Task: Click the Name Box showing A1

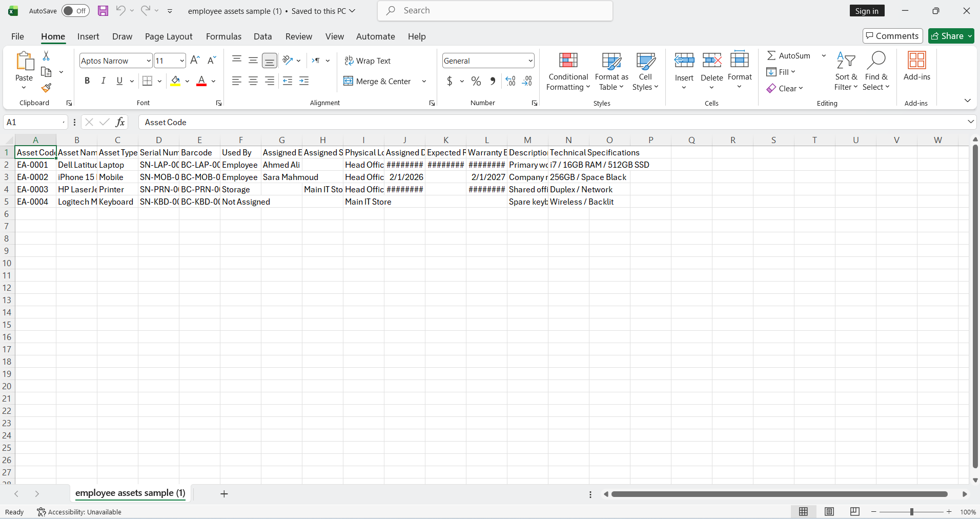Action: pos(35,122)
